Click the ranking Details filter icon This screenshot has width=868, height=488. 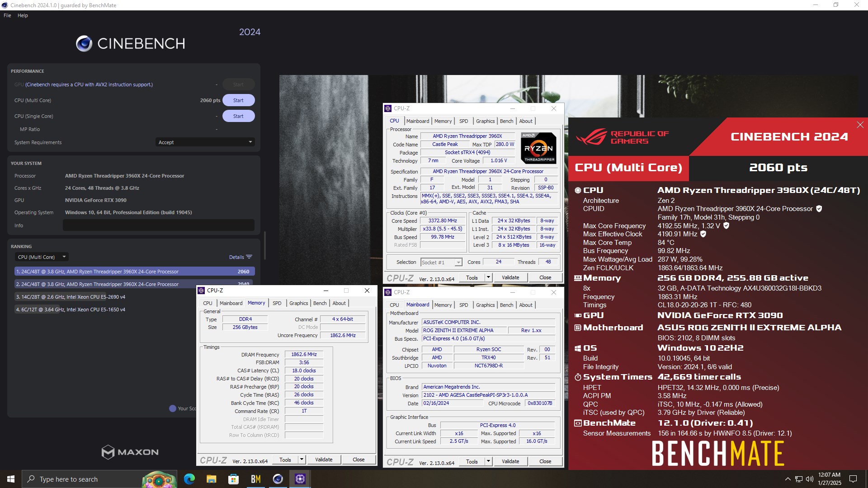249,257
